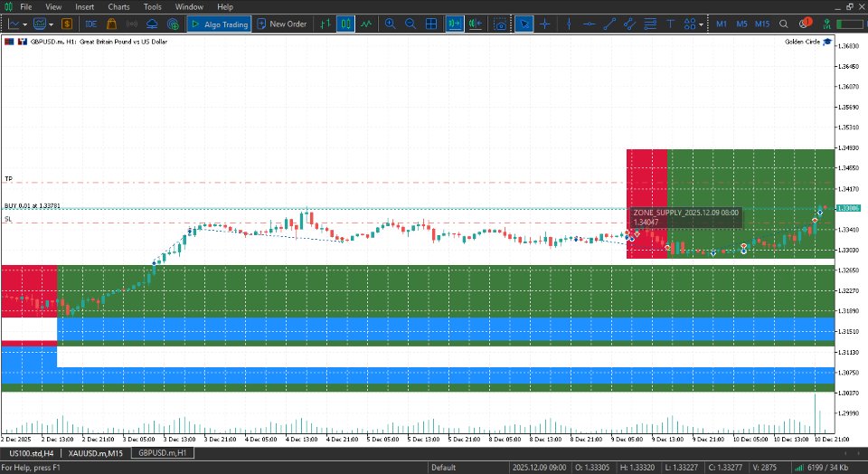Select the crosshair tool
Image resolution: width=868 pixels, height=474 pixels.
coord(544,24)
